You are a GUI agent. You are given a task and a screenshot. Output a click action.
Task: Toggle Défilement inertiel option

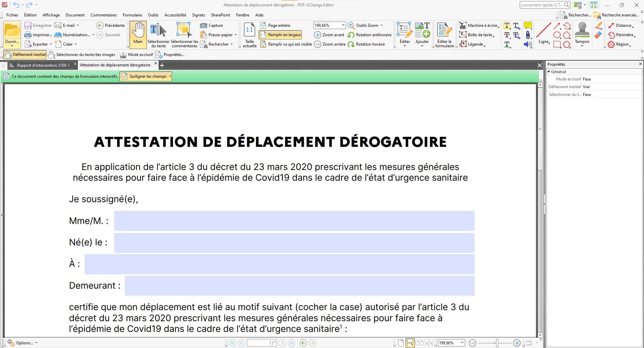[x=25, y=55]
